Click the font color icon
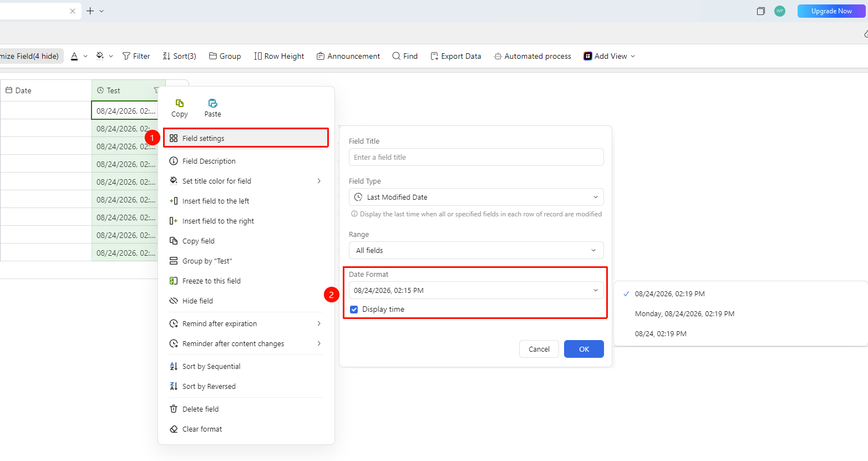This screenshot has width=868, height=461. pyautogui.click(x=74, y=56)
